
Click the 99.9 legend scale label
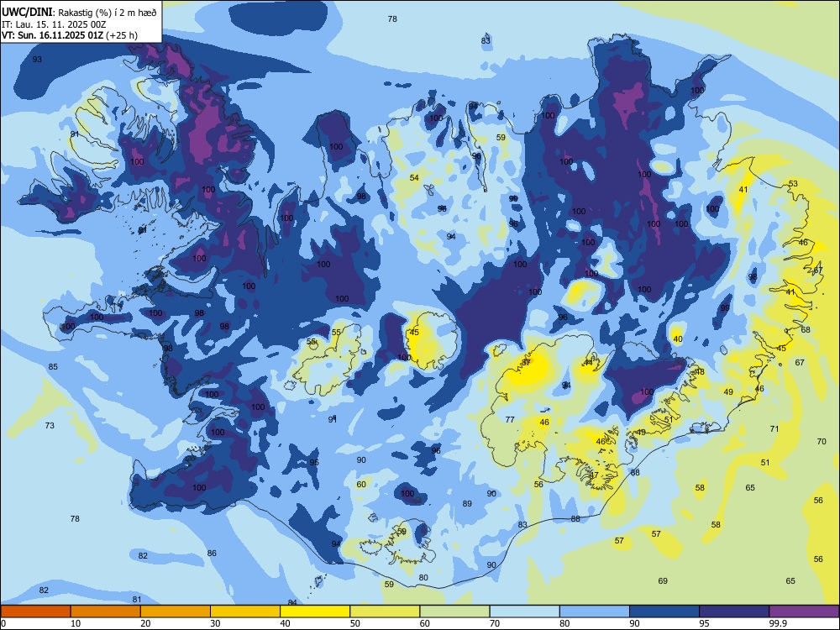tap(778, 623)
